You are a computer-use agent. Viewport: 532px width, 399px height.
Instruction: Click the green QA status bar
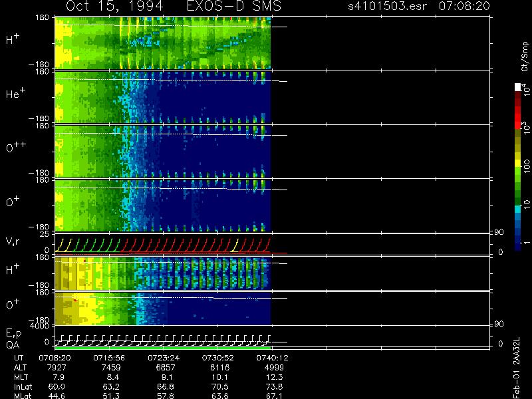coord(163,348)
